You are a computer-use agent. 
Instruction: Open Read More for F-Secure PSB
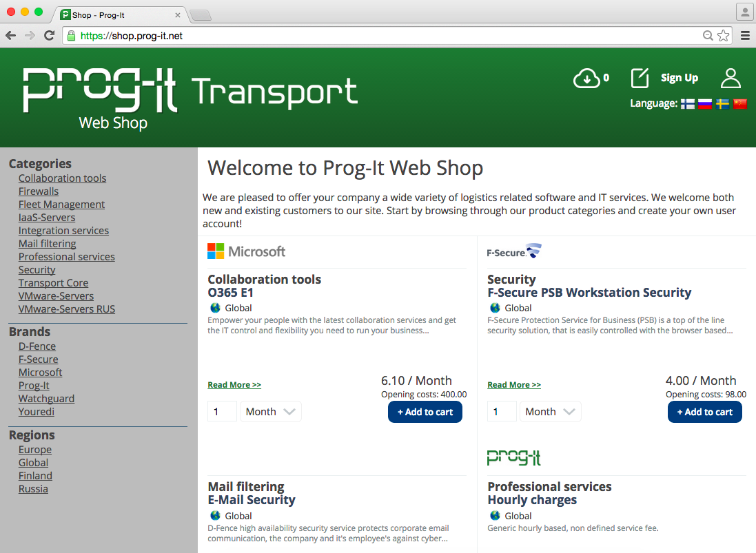click(x=514, y=384)
